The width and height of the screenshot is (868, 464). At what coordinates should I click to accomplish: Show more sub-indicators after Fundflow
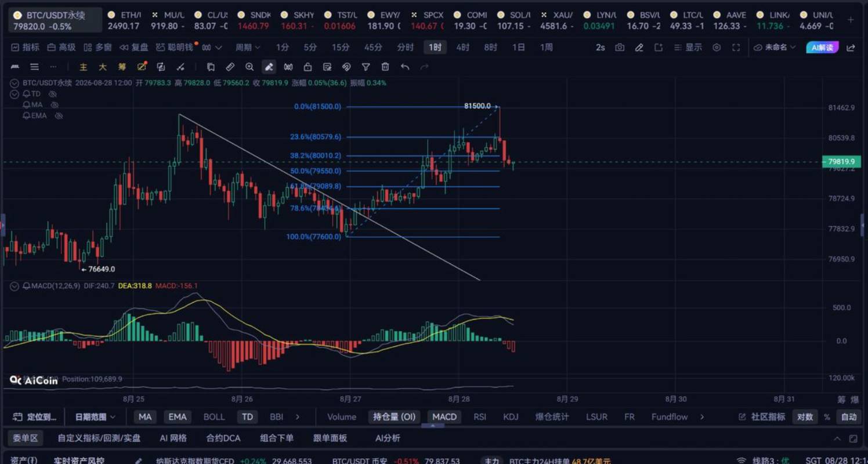[x=702, y=417]
